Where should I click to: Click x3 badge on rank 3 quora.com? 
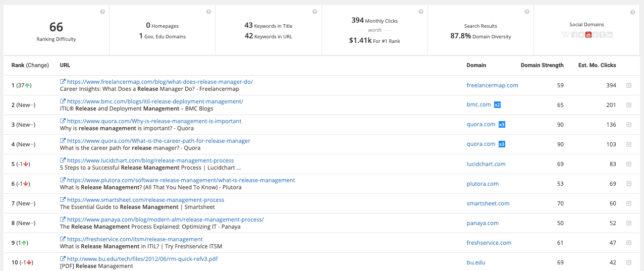pos(502,124)
